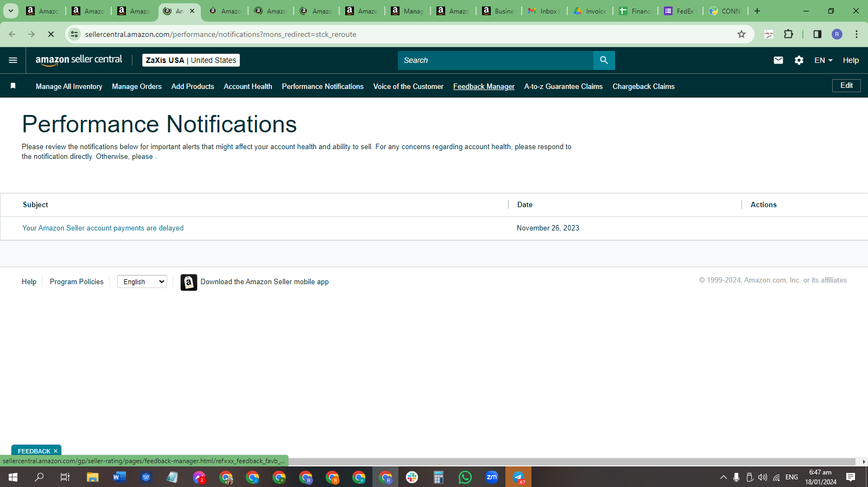Open Chargeback Claims

(x=643, y=86)
